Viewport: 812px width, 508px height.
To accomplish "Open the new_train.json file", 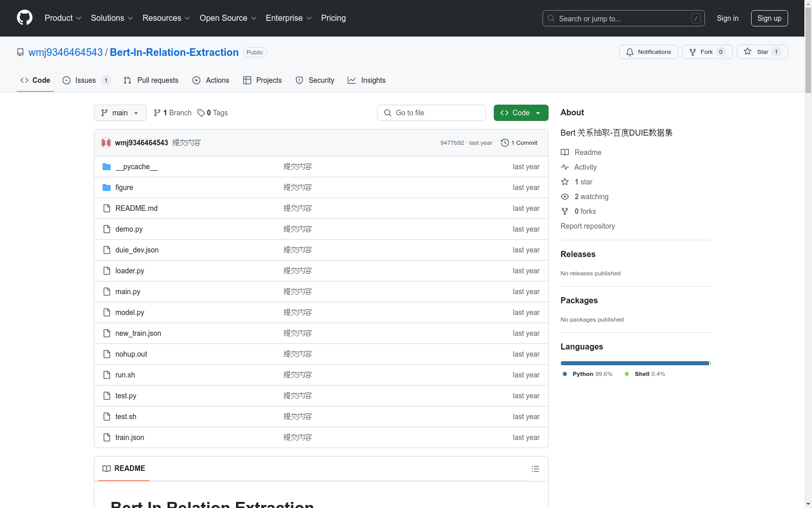I will (x=139, y=333).
